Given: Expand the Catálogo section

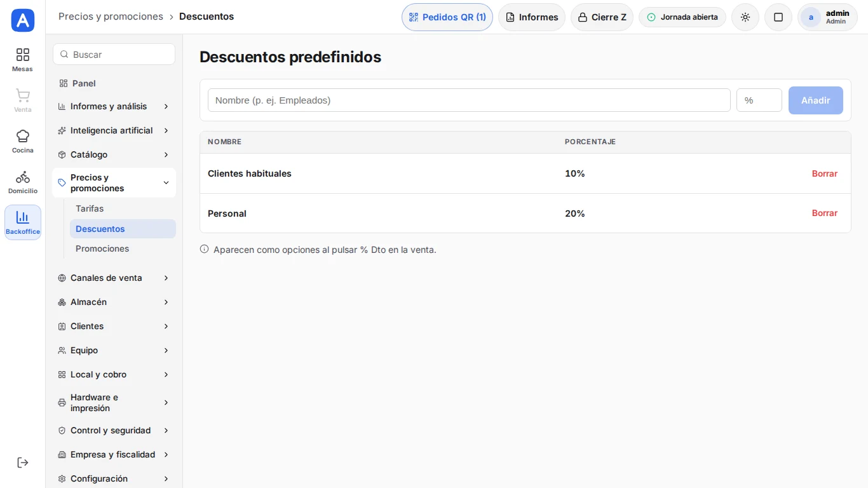Looking at the screenshot, I should coord(114,154).
